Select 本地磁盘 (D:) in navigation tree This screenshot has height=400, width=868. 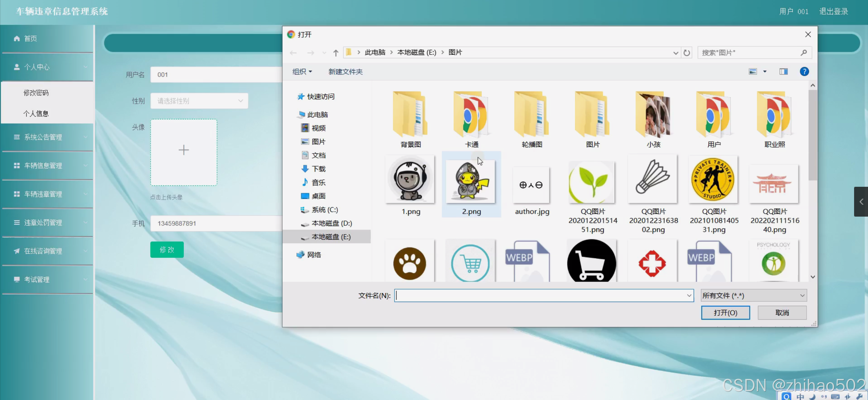pyautogui.click(x=331, y=223)
